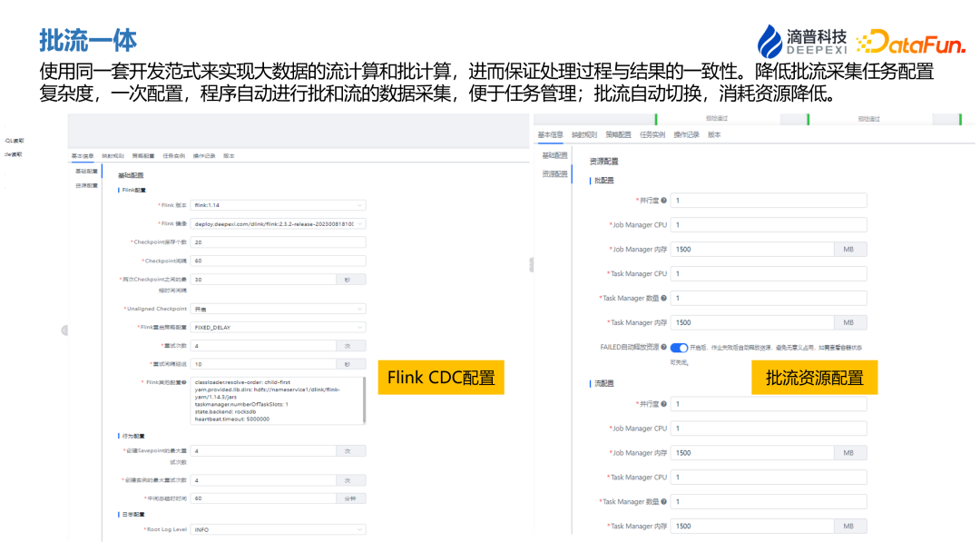Click the batch Task Manager CPU field
The image size is (980, 552).
(x=769, y=274)
